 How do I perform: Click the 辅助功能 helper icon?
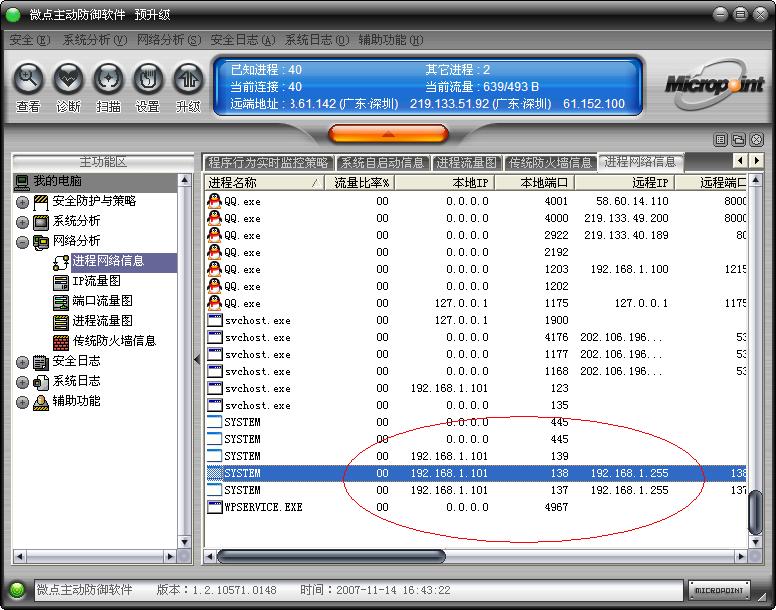coord(41,402)
